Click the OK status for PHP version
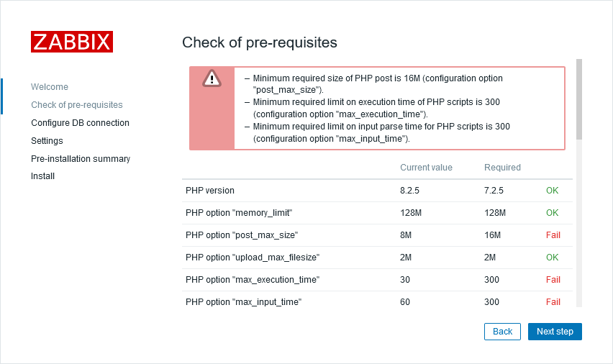Viewport: 613px width, 364px height. [x=552, y=191]
